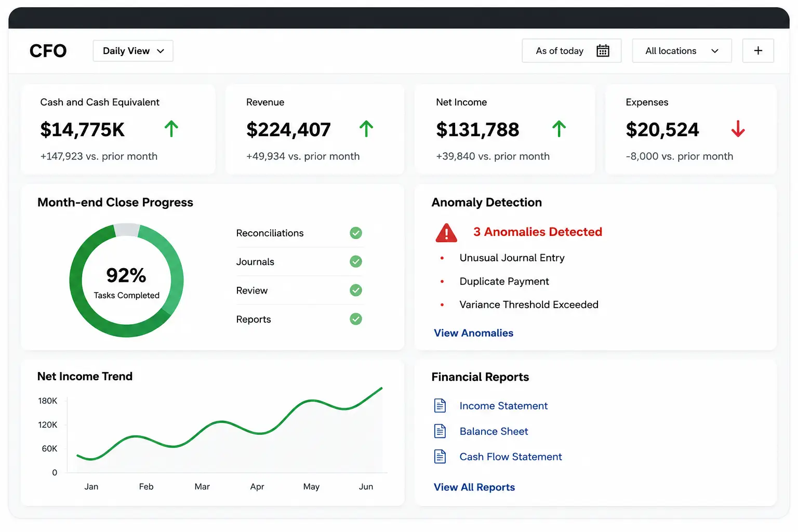
Task: Click the Financial Reports heading
Action: (x=480, y=377)
